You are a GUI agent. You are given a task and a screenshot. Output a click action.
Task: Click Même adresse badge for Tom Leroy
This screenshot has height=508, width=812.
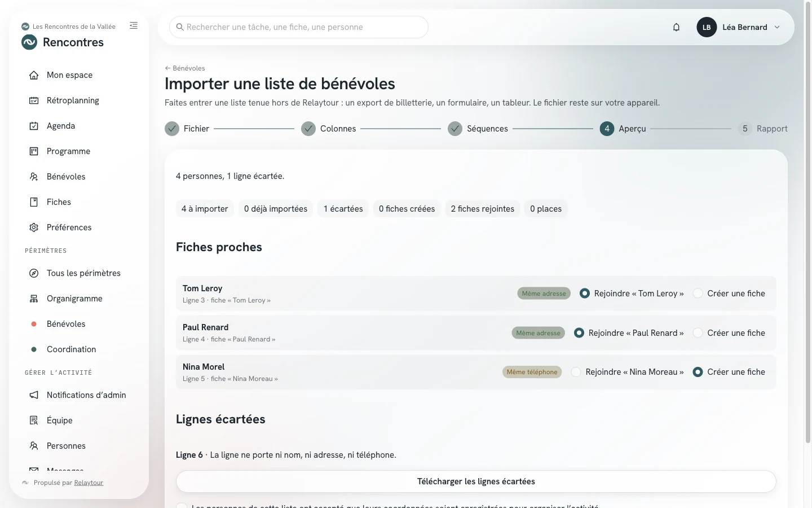544,294
